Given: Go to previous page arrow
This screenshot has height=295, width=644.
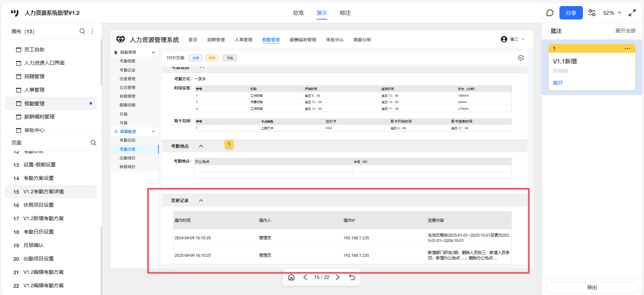Looking at the screenshot, I should (x=305, y=277).
